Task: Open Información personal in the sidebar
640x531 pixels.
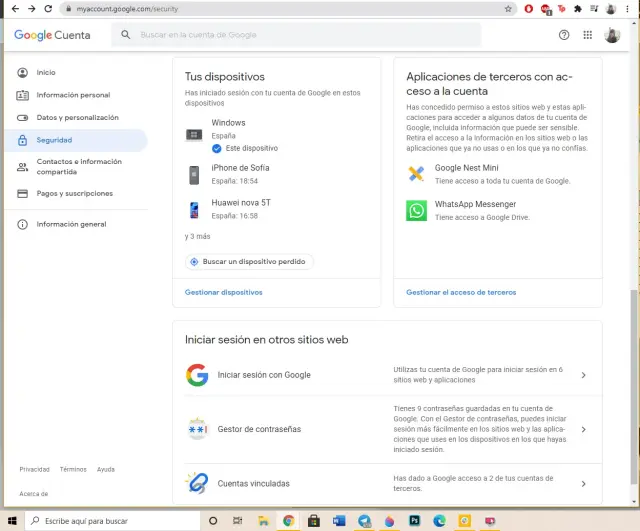Action: (73, 95)
